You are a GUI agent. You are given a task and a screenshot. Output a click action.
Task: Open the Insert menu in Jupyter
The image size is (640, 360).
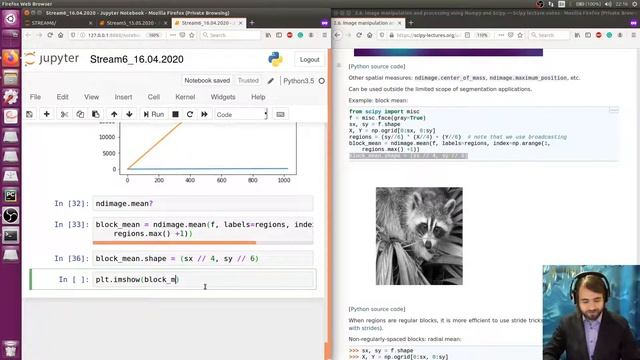(123, 97)
